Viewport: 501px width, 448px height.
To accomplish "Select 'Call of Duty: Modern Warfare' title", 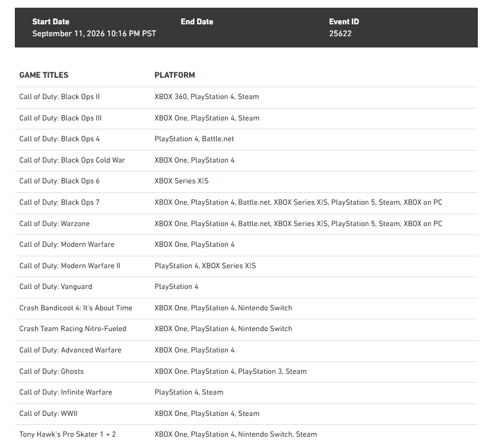I will 66,244.
